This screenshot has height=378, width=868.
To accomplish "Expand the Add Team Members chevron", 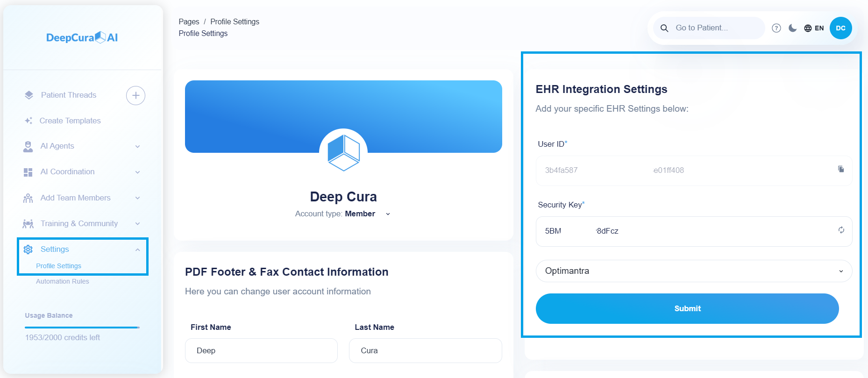I will pyautogui.click(x=138, y=198).
